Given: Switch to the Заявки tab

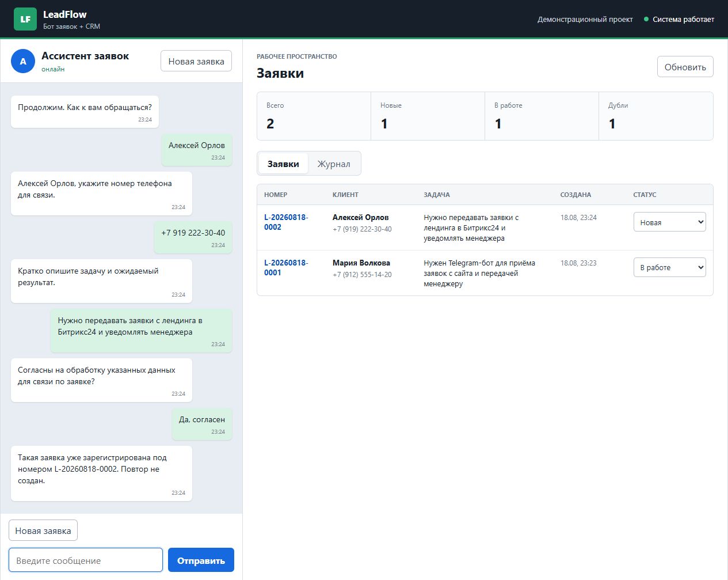Looking at the screenshot, I should 283,164.
